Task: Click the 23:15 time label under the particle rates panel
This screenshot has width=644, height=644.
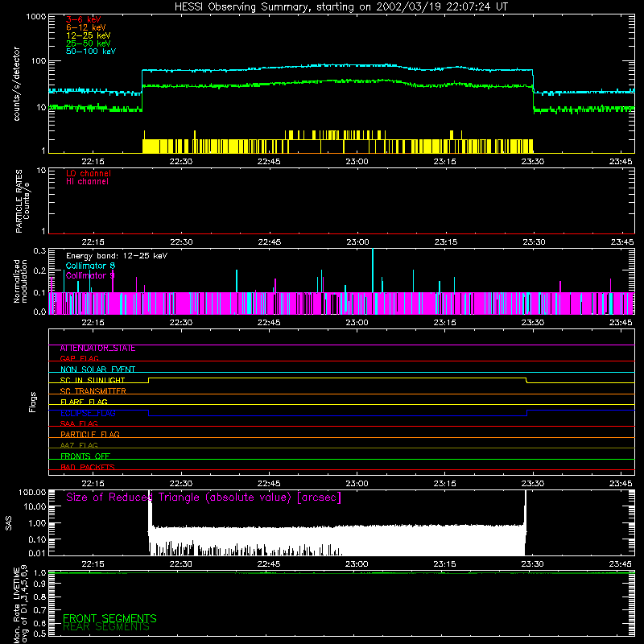Action: click(x=445, y=242)
